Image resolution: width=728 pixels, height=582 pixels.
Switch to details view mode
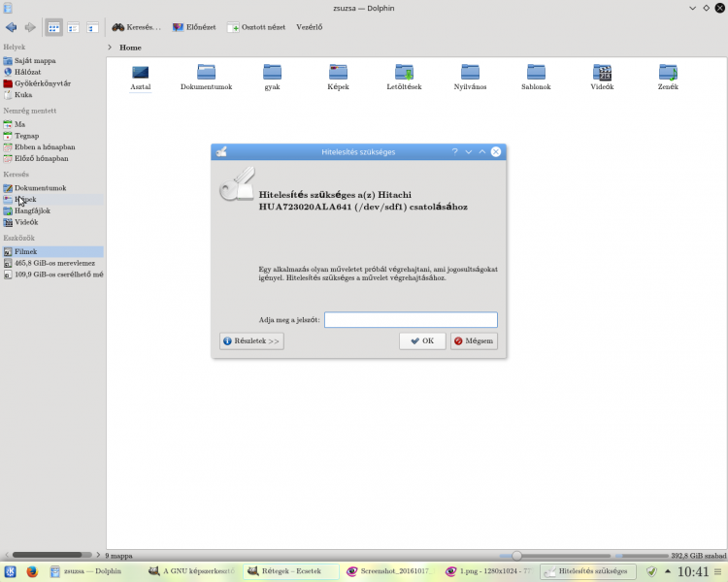coord(93,28)
